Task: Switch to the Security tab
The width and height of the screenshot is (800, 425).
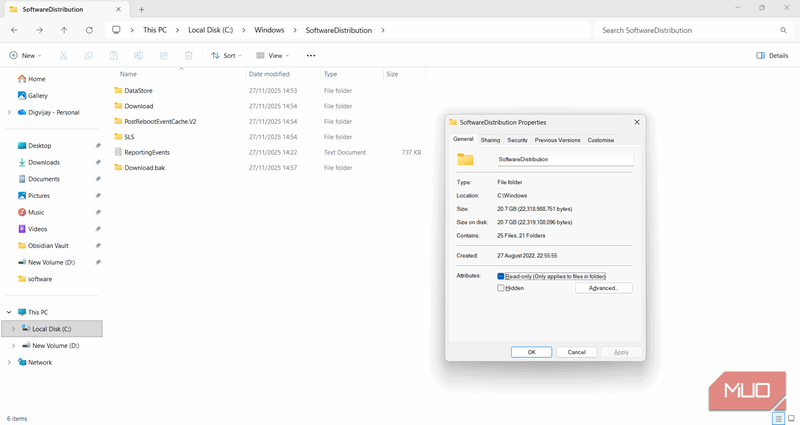Action: click(517, 140)
